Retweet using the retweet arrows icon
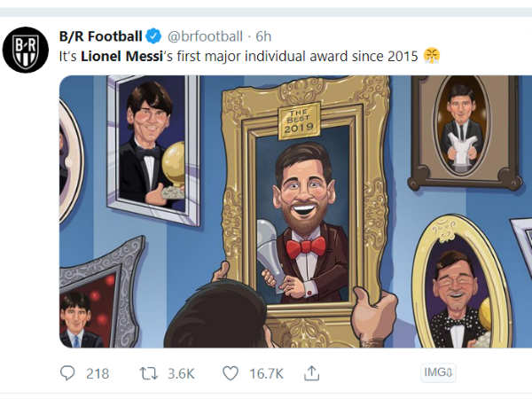 click(x=148, y=373)
